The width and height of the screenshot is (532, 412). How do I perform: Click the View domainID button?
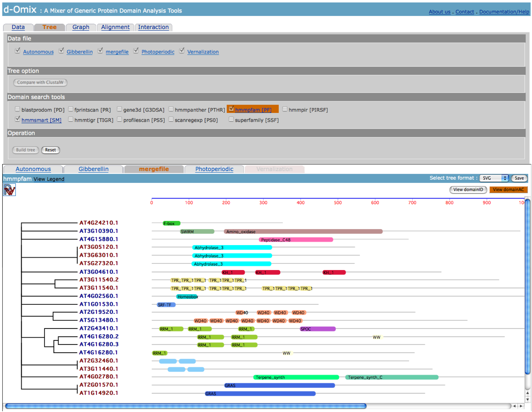pyautogui.click(x=468, y=190)
